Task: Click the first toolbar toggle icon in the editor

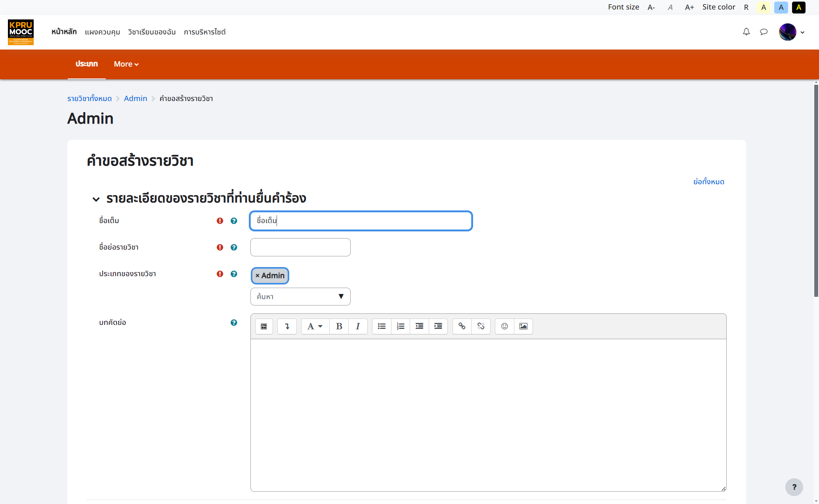Action: (x=264, y=326)
